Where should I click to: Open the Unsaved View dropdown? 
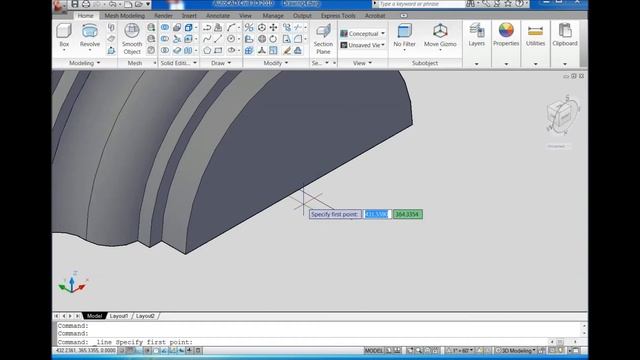click(362, 45)
